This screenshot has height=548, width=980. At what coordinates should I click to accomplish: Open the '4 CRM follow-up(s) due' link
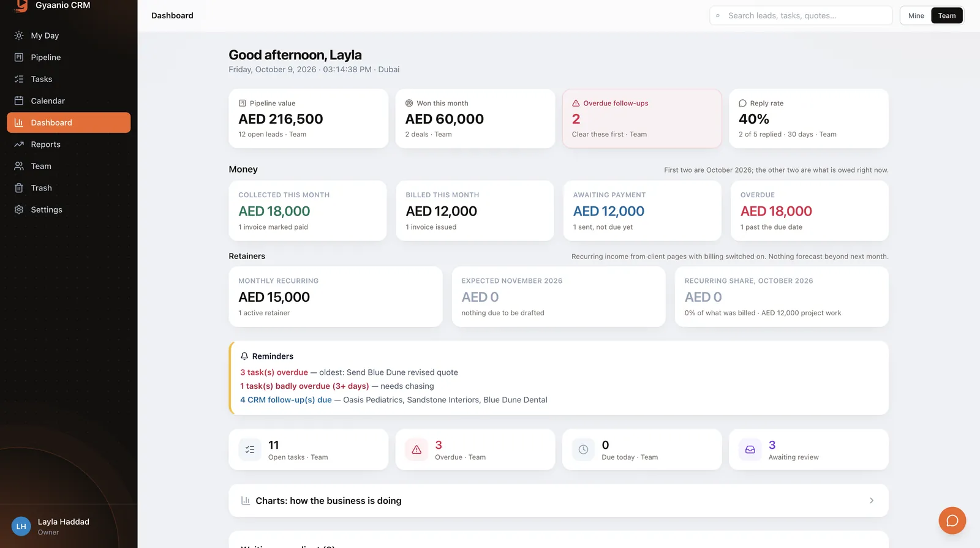(x=286, y=400)
